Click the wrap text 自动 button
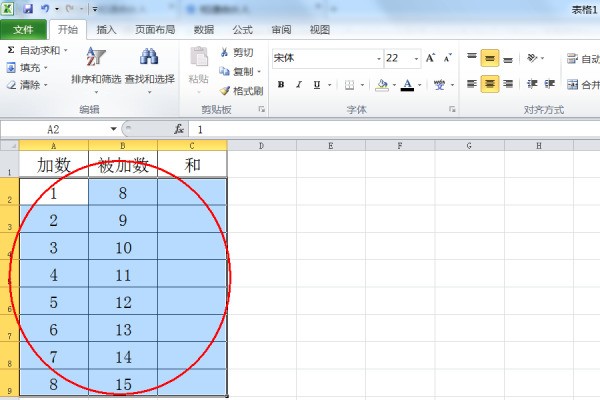Screen dimensions: 600x400 (583, 59)
